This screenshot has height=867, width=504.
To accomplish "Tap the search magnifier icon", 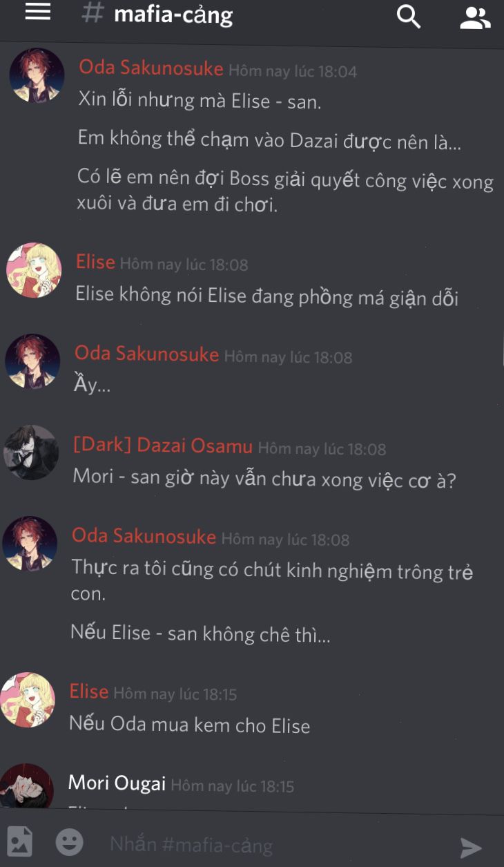I will [x=409, y=17].
